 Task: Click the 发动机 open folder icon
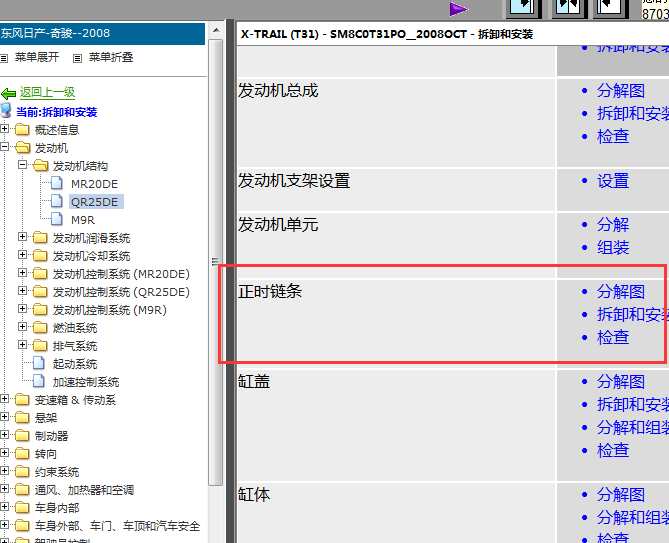coord(22,148)
